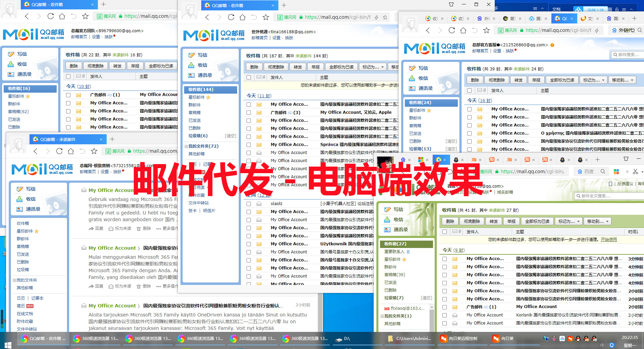Open Windows Start button
This screenshot has width=644, height=349.
coord(8,345)
